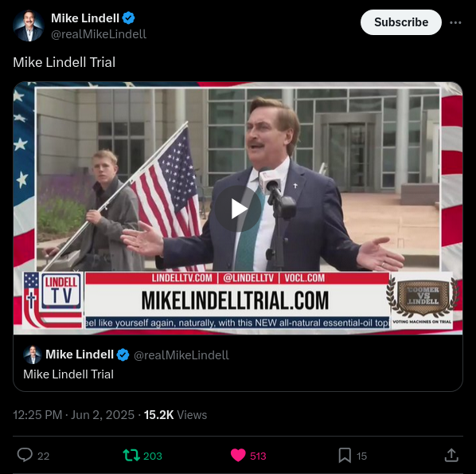The height and width of the screenshot is (474, 476).
Task: Play the Mike Lindell Trial video
Action: pos(238,209)
